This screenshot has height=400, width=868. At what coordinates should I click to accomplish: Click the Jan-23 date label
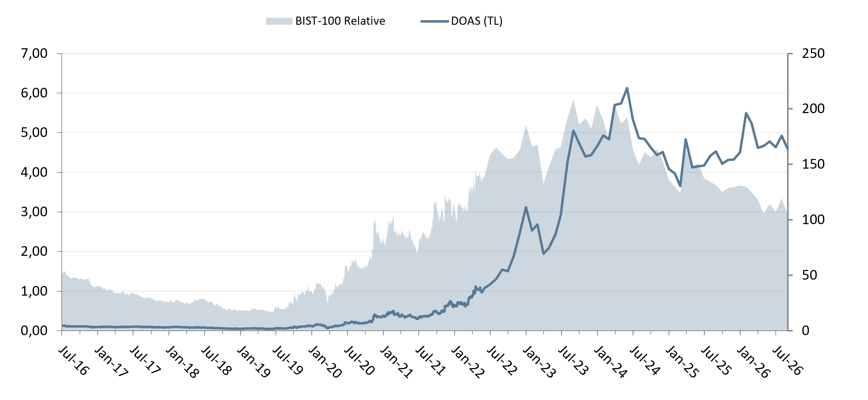coord(540,362)
